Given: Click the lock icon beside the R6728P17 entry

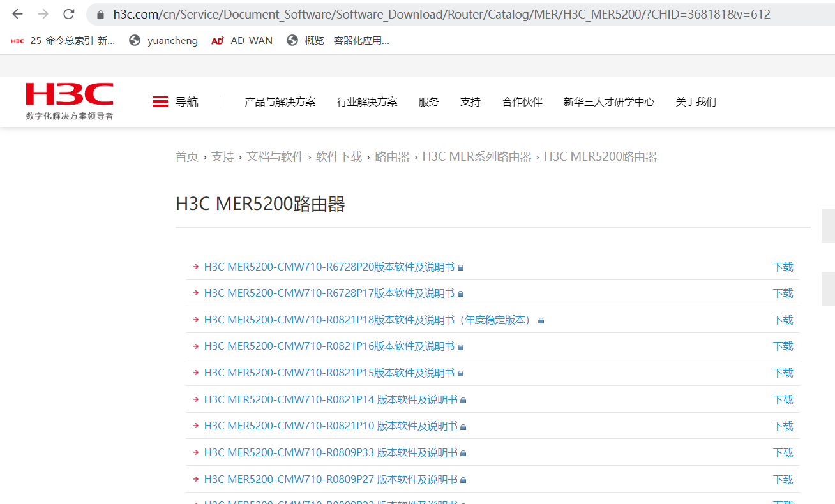Looking at the screenshot, I should coord(460,294).
